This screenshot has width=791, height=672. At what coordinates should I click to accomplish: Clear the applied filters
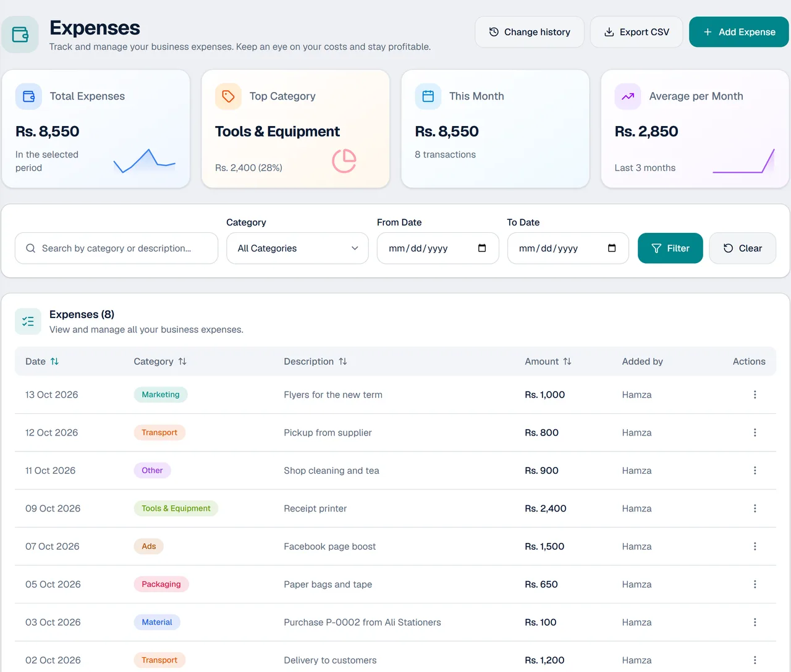click(743, 248)
